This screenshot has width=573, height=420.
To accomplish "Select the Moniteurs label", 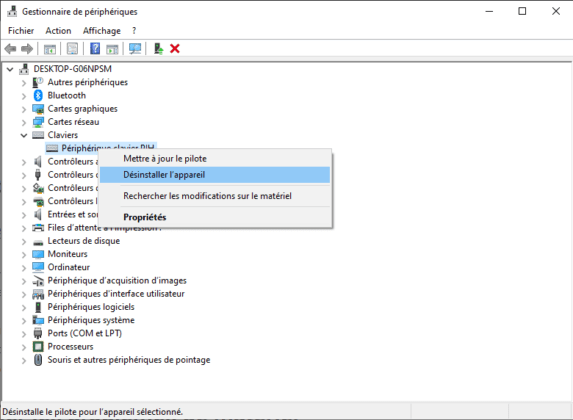I will pos(67,254).
